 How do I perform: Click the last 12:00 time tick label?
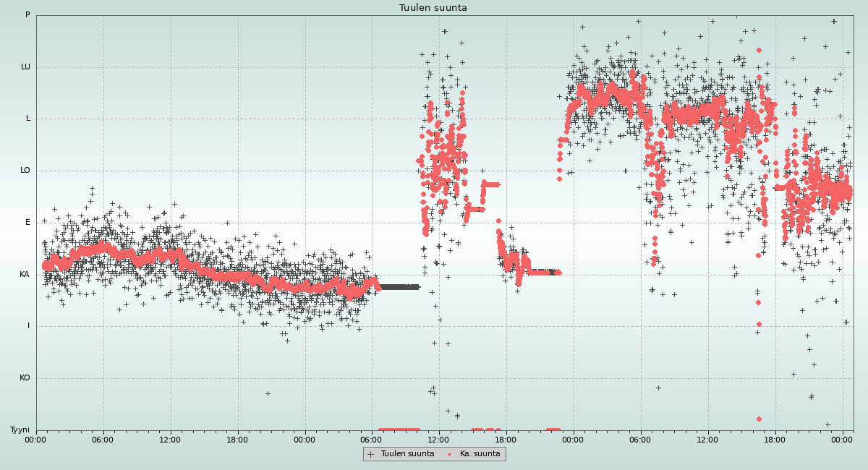(707, 440)
